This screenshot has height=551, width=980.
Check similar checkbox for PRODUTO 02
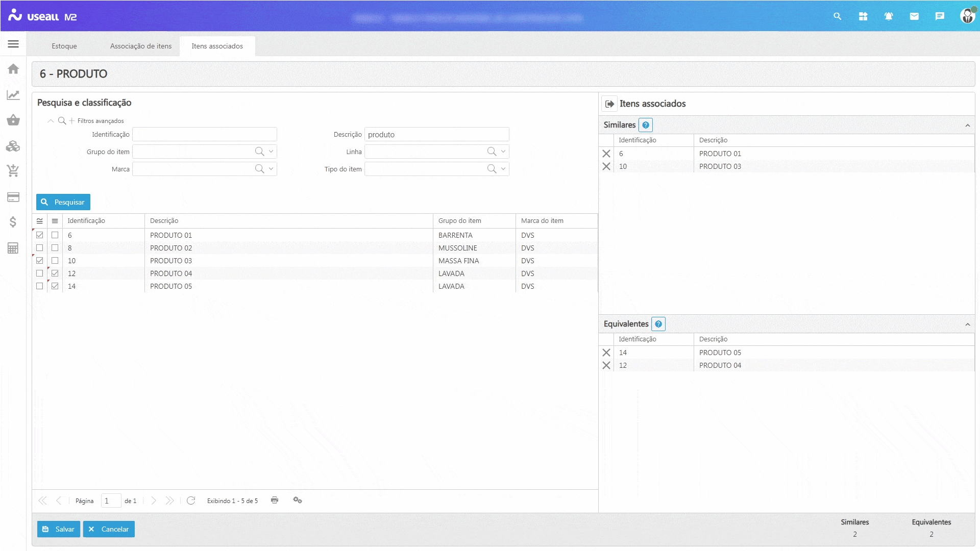click(40, 248)
